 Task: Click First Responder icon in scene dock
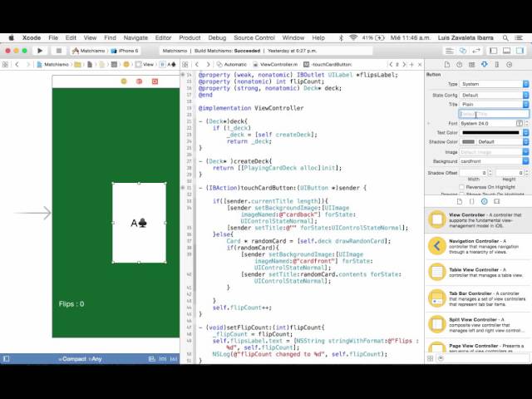click(139, 81)
